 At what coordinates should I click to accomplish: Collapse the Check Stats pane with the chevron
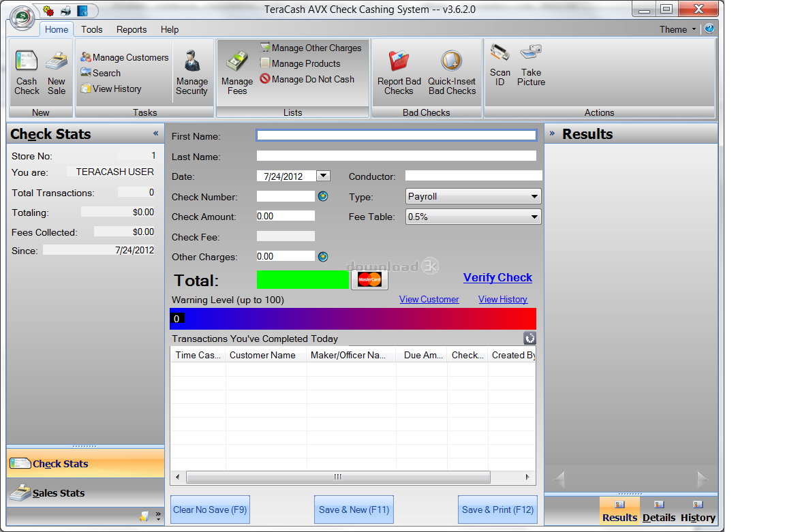155,133
